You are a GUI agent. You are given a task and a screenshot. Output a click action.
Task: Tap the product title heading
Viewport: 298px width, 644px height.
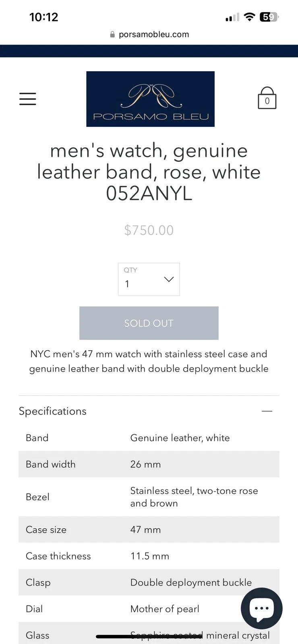149,172
